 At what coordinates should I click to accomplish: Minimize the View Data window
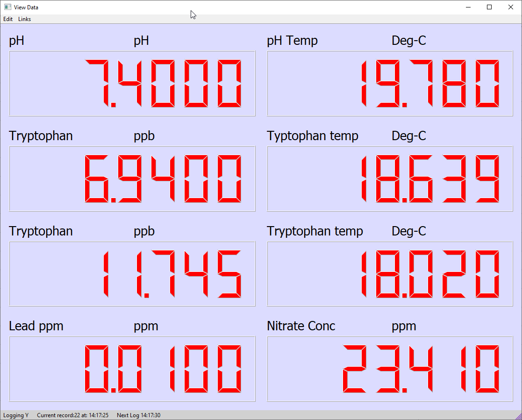pos(468,7)
